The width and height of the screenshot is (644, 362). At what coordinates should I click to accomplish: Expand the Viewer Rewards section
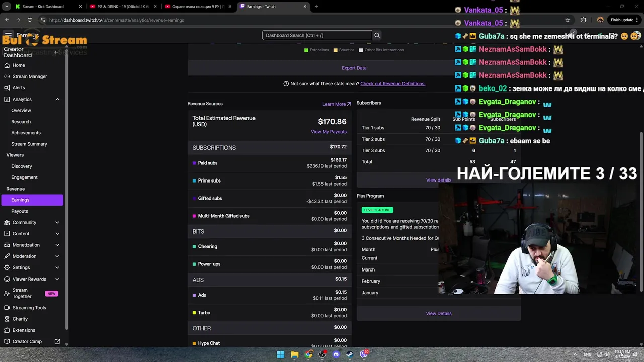pyautogui.click(x=57, y=279)
